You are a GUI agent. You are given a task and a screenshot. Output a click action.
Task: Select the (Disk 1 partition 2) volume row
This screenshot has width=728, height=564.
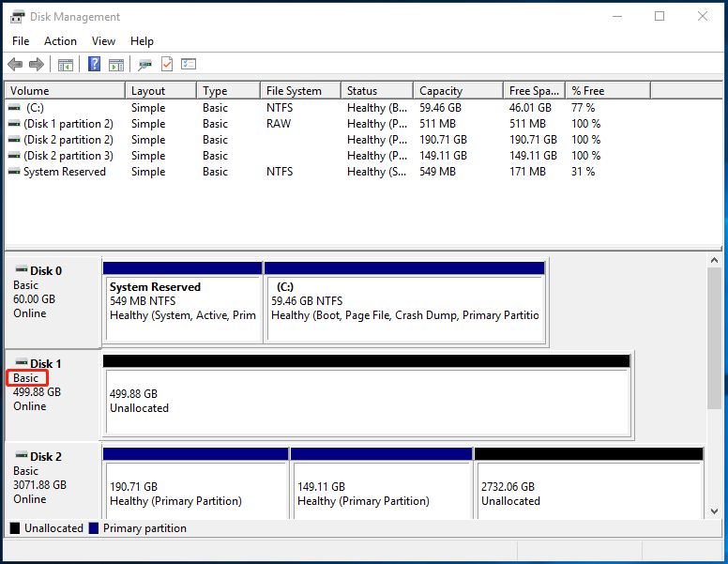coord(327,124)
